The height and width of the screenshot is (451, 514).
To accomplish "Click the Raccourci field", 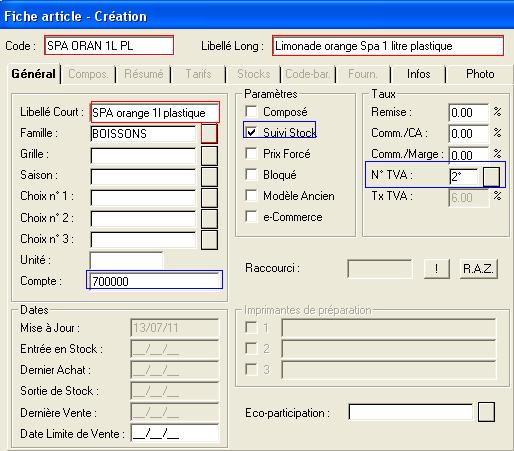I will coord(379,268).
